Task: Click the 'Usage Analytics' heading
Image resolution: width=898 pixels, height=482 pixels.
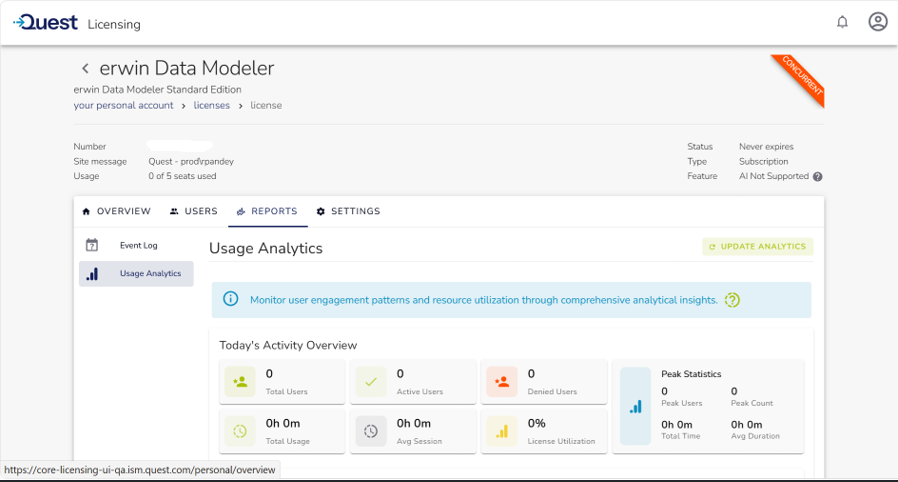Action: pos(266,248)
